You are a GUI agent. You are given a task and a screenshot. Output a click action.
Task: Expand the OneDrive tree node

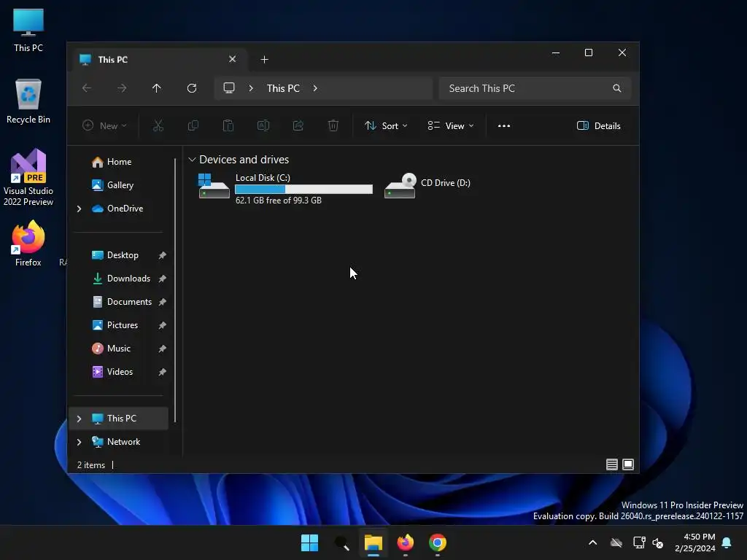tap(79, 209)
